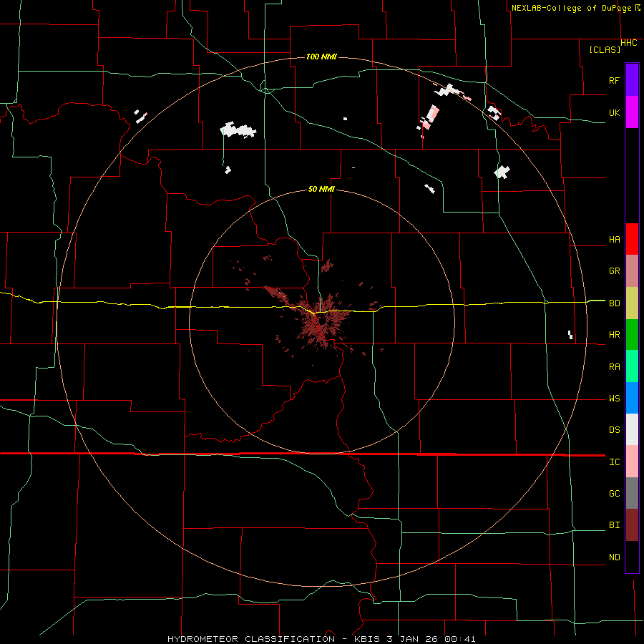The width and height of the screenshot is (644, 644).
Task: Click the ND black legend swatch
Action: click(632, 557)
